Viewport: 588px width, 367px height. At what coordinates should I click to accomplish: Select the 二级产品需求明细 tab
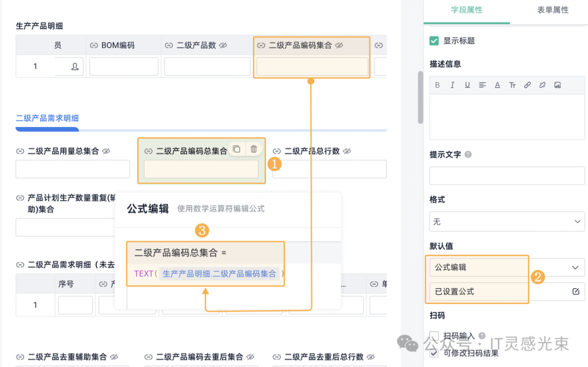[x=47, y=118]
